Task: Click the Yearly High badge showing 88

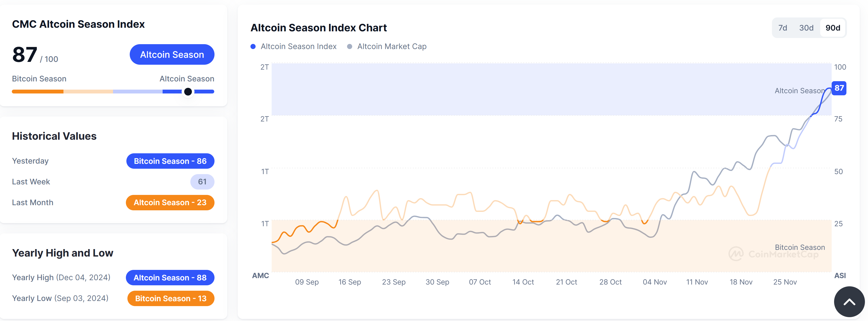Action: pos(170,278)
